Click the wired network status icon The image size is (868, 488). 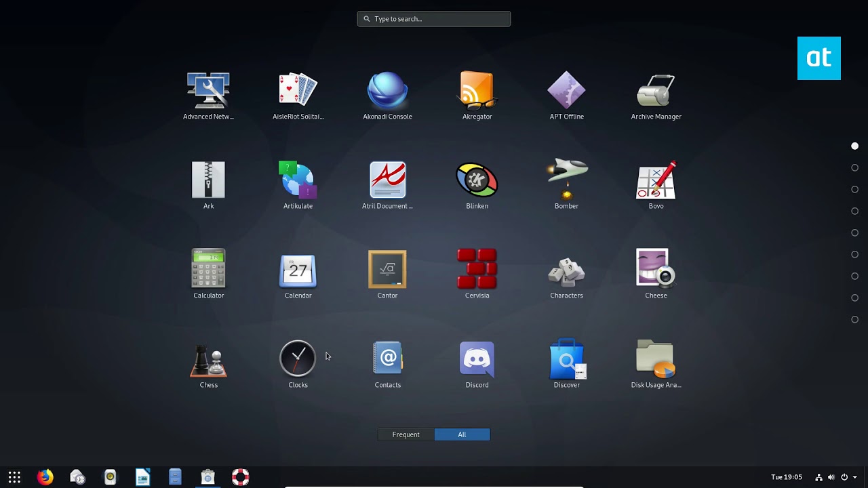pyautogui.click(x=818, y=477)
